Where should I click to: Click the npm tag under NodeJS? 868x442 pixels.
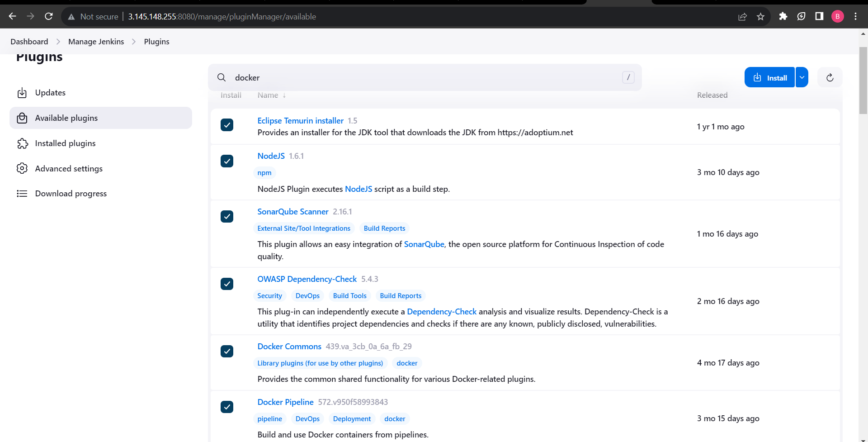pos(264,173)
